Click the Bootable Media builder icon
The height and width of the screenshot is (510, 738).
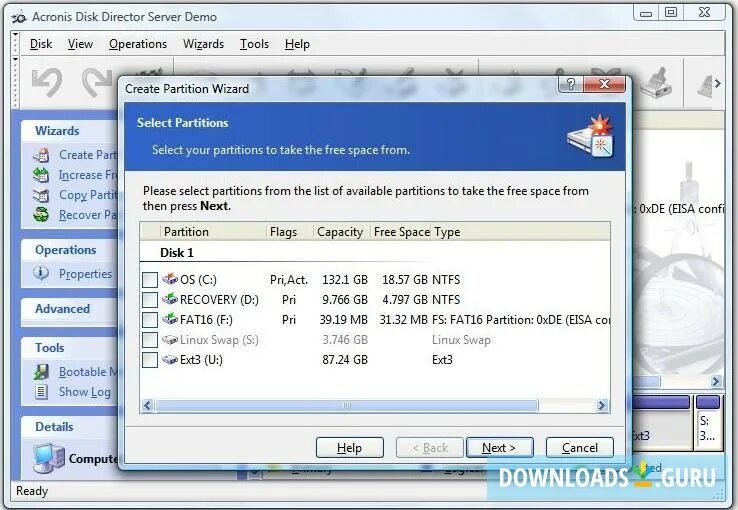coord(41,372)
